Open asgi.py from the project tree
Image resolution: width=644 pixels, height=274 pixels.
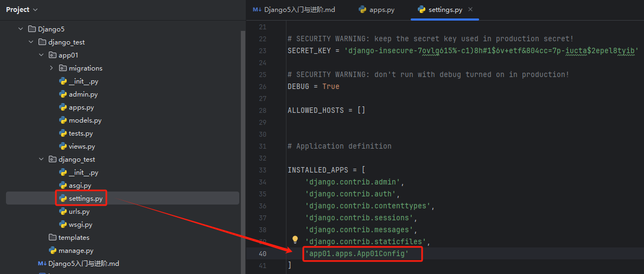click(80, 186)
